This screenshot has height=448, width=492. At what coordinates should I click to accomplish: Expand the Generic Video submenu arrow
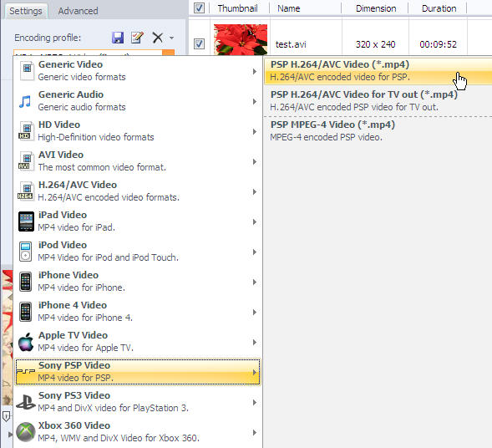[255, 72]
